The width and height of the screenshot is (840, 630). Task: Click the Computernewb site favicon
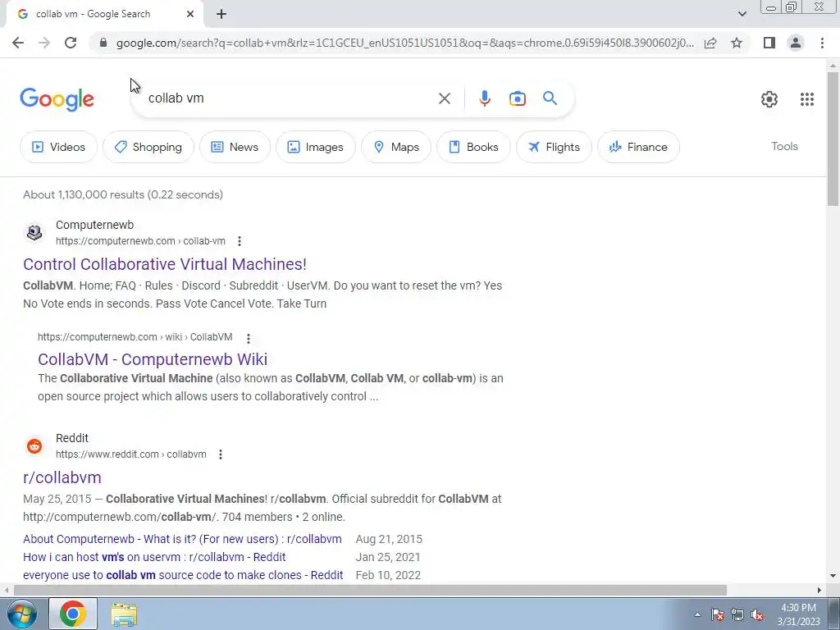[x=34, y=232]
